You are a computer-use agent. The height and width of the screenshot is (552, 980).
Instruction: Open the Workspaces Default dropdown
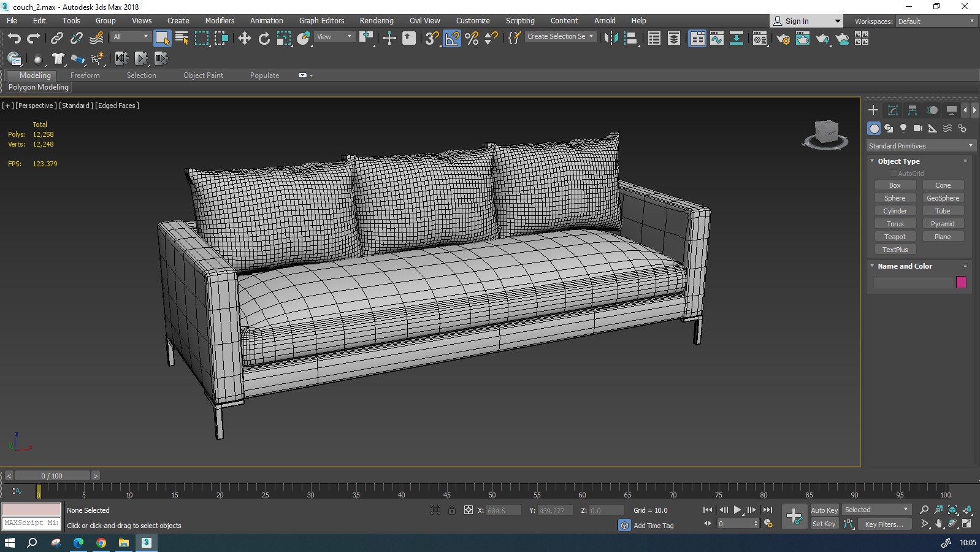coord(936,21)
